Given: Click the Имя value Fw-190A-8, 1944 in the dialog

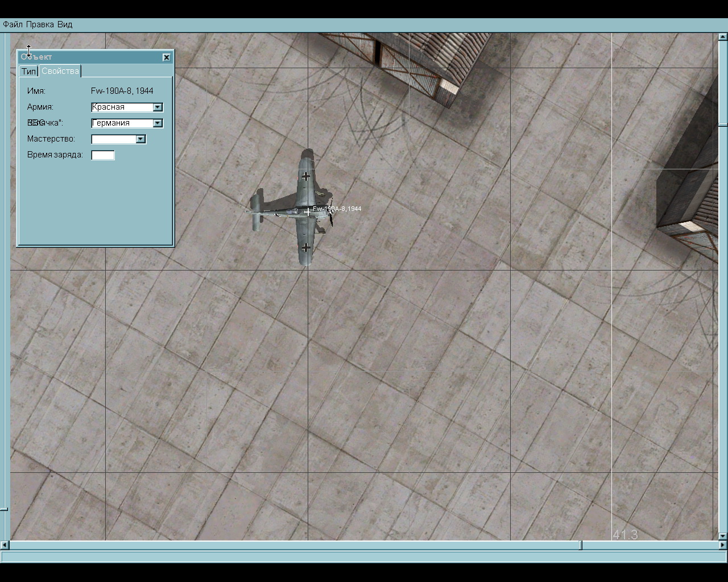Looking at the screenshot, I should pyautogui.click(x=122, y=91).
